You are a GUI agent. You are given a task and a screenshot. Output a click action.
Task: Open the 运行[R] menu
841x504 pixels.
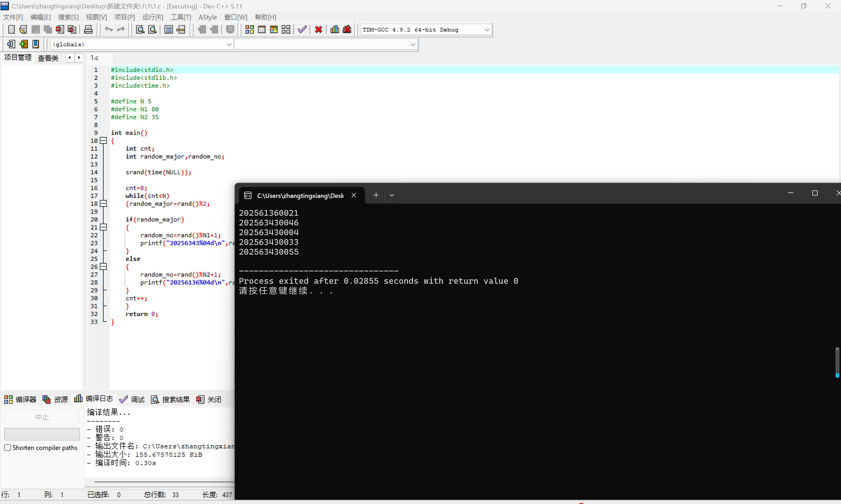(x=153, y=17)
